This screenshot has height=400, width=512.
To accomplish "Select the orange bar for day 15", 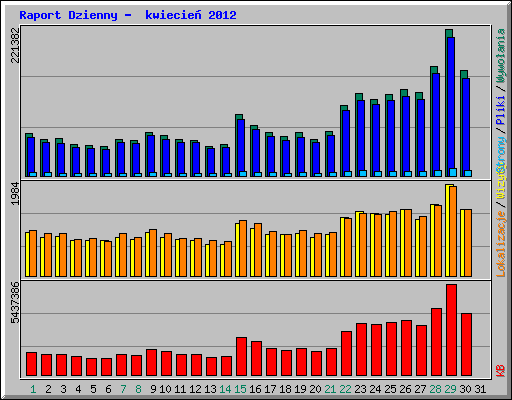I will point(243,248).
